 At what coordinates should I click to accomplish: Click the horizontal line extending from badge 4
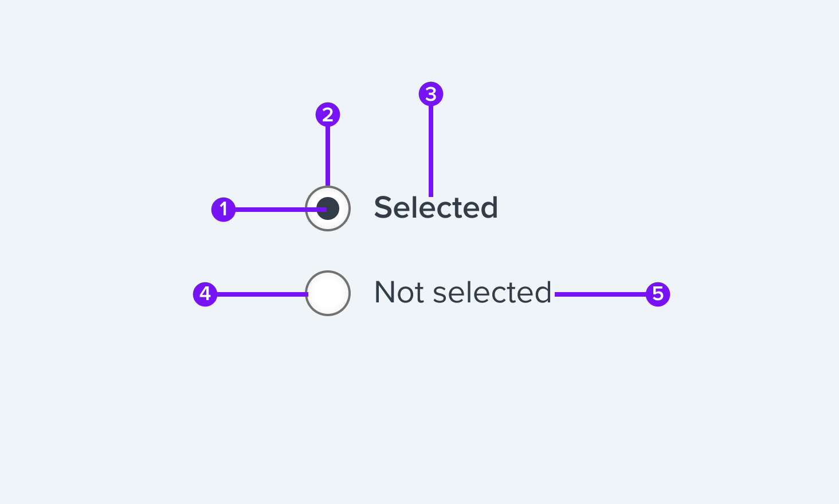[262, 294]
